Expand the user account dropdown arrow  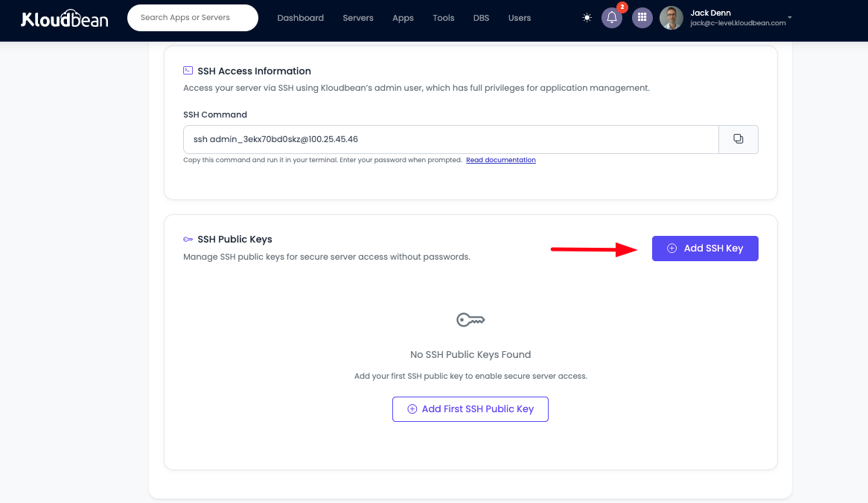790,17
